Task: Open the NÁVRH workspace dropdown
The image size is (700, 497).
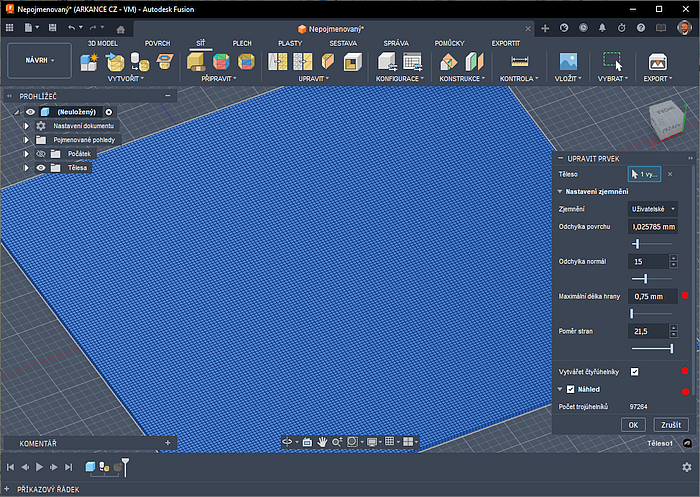Action: pyautogui.click(x=40, y=60)
